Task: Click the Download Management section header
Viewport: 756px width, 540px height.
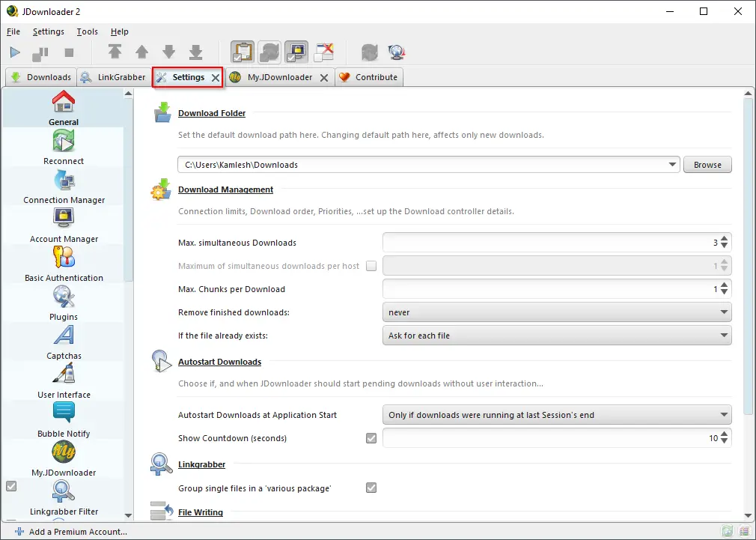Action: [225, 189]
